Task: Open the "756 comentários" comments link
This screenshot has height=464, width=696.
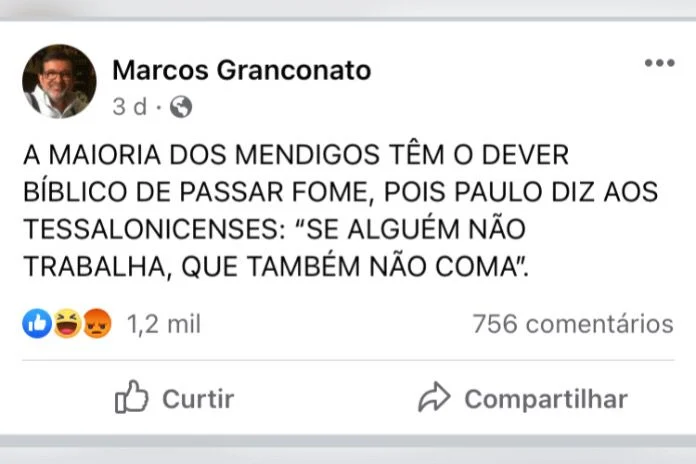Action: (572, 324)
